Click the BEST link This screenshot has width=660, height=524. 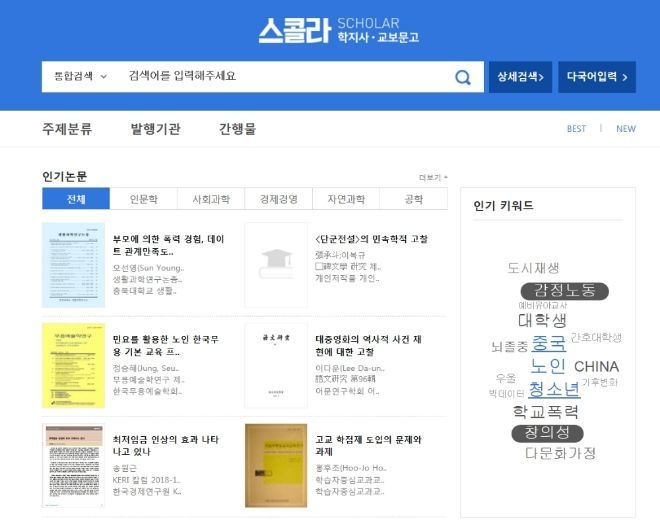[x=576, y=129]
